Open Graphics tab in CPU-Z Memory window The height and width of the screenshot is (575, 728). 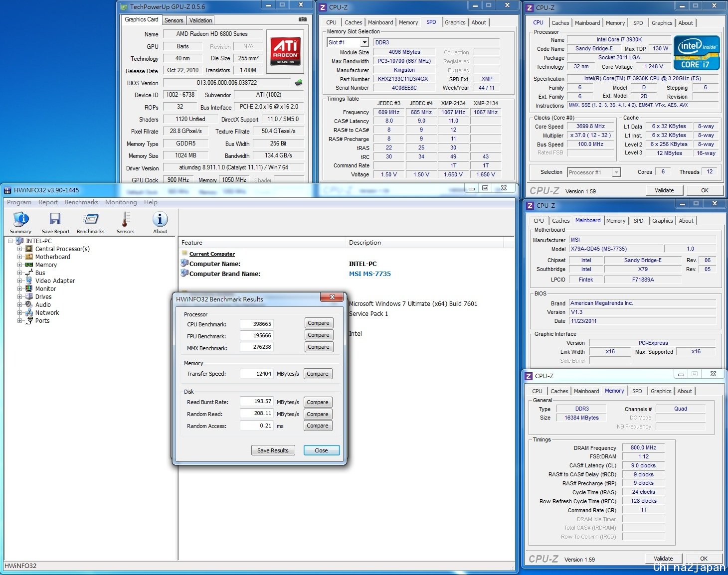tap(661, 391)
